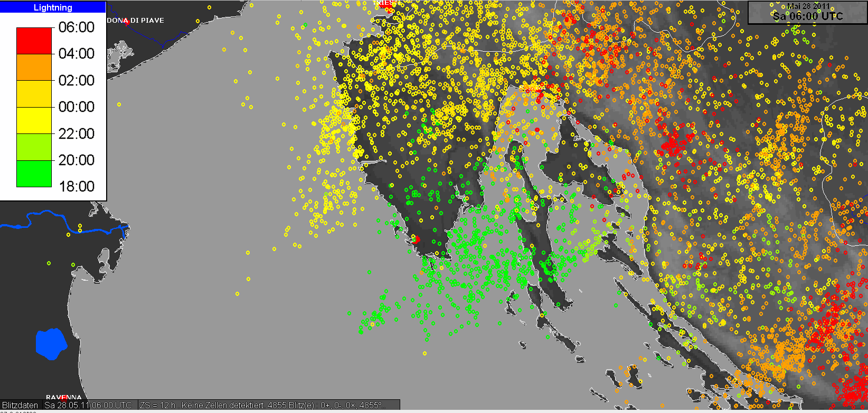Click the green 18:00–20:00 legend swatch

pos(34,174)
